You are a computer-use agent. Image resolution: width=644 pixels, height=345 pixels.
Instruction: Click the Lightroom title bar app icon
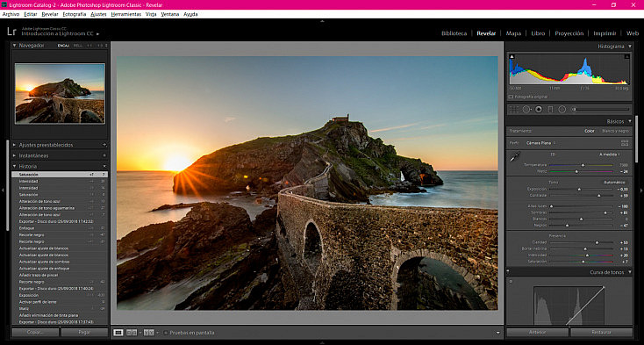coord(4,5)
